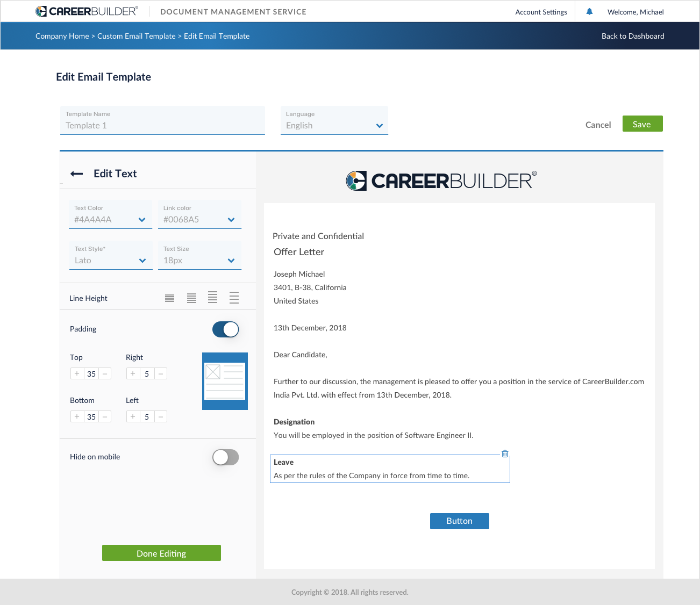Decrease Left padding with minus

coord(161,416)
